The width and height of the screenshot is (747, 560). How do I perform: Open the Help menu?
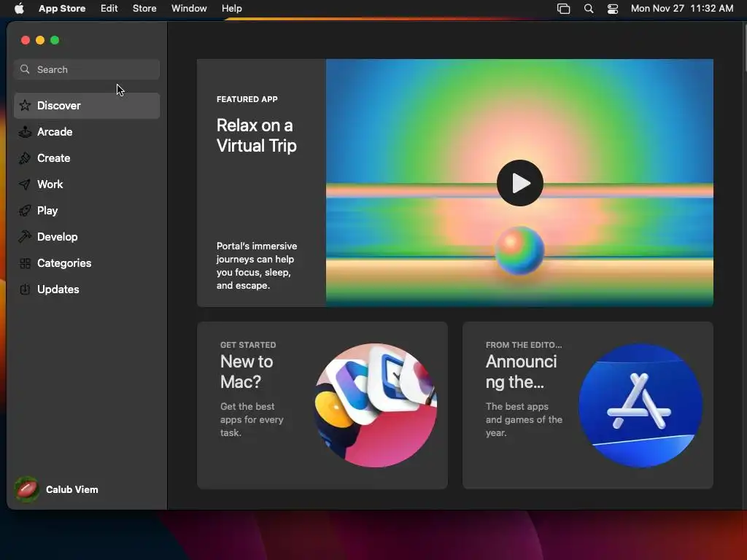(231, 9)
